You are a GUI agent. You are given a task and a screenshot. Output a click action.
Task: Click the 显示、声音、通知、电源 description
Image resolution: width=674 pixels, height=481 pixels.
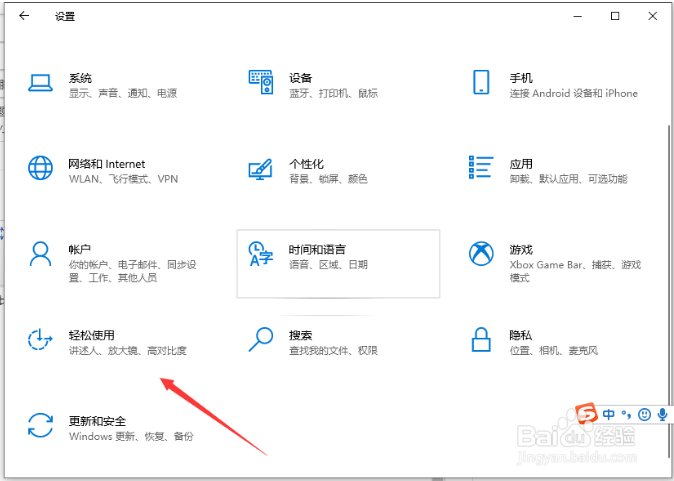pyautogui.click(x=123, y=93)
